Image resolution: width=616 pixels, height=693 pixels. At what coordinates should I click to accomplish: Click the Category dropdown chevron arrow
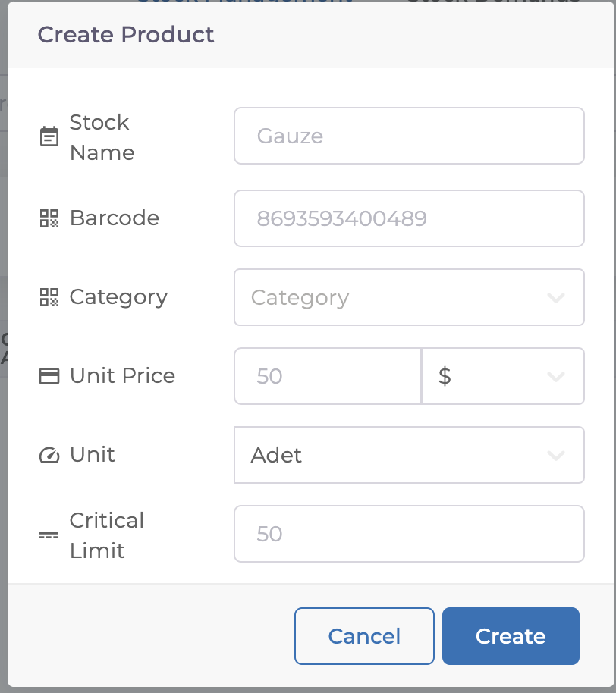pos(556,298)
